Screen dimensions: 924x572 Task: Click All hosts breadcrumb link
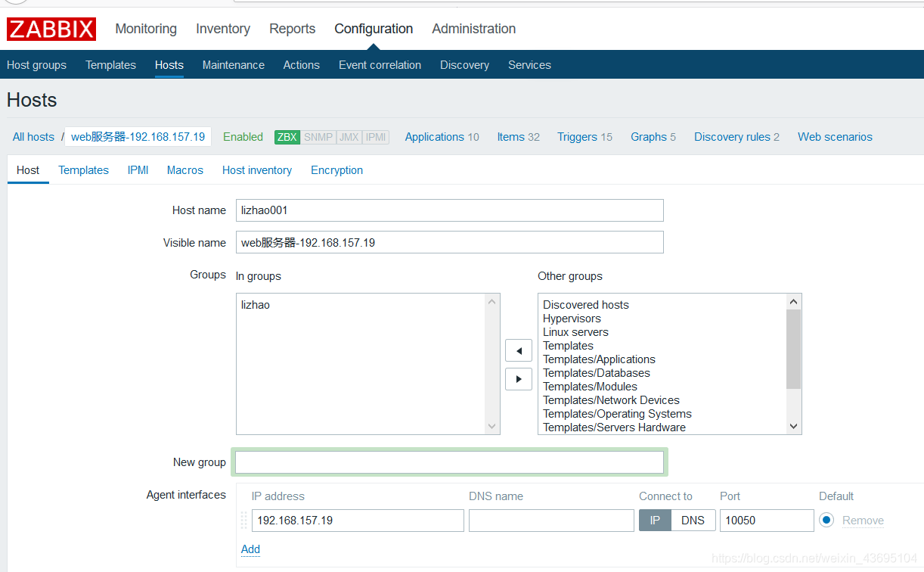(x=33, y=137)
